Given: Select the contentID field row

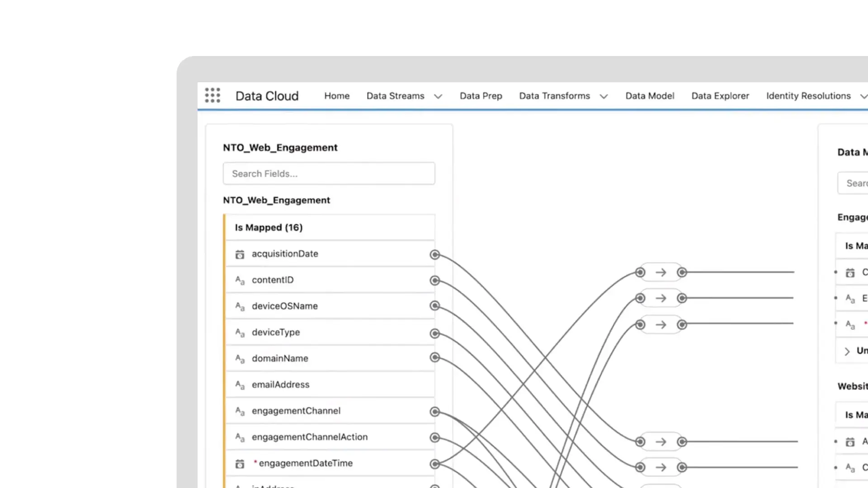Looking at the screenshot, I should click(330, 280).
